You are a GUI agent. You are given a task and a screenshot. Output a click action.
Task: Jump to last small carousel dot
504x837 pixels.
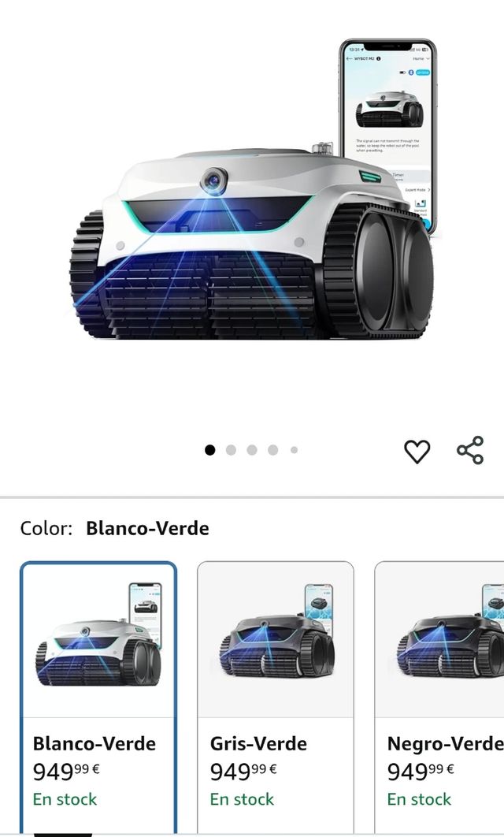click(294, 450)
